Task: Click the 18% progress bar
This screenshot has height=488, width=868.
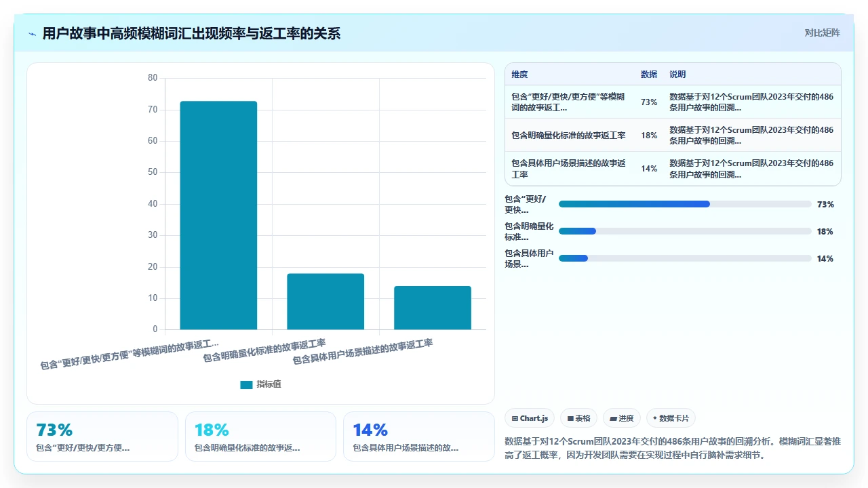Action: (685, 231)
